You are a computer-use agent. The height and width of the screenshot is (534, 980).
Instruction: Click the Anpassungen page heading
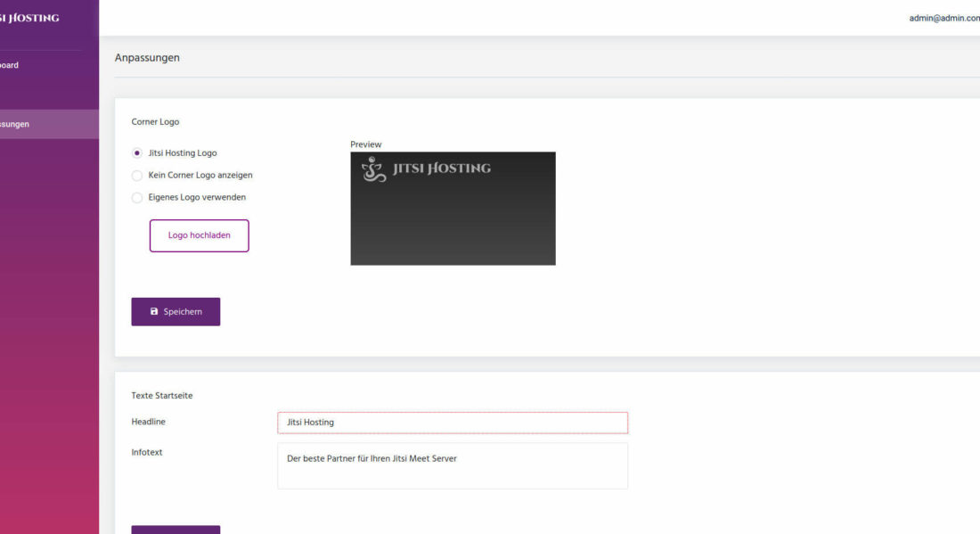[146, 57]
